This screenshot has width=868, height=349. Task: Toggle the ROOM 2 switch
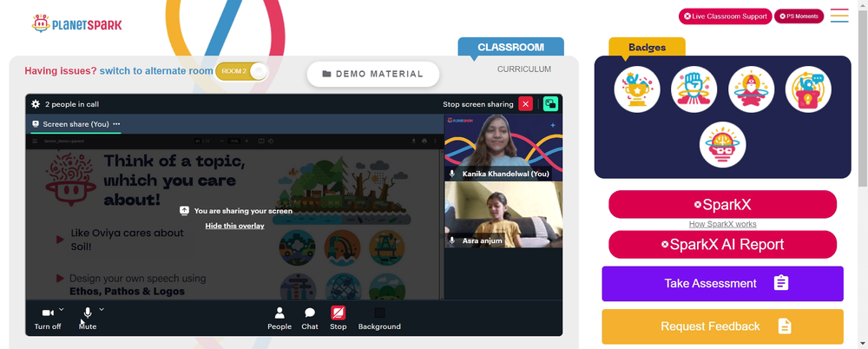pos(242,71)
